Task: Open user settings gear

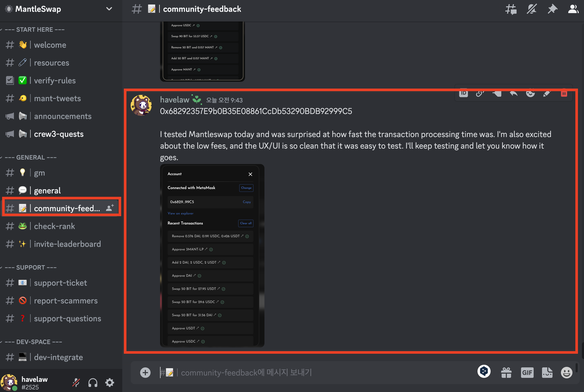Action: tap(110, 383)
